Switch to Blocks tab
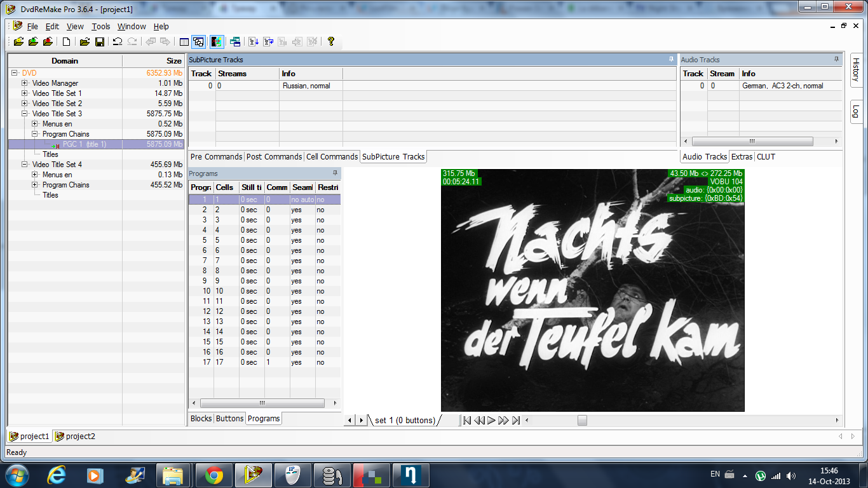 201,419
